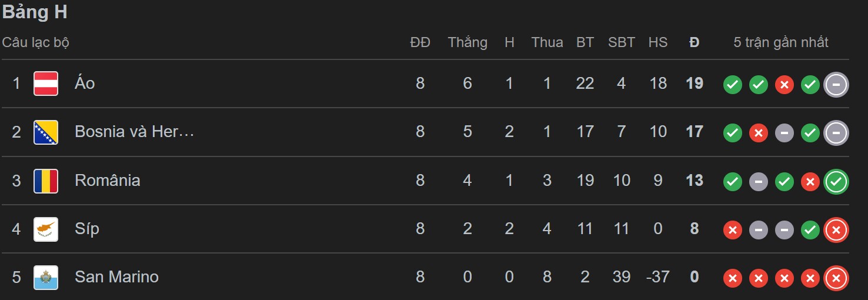Open the San Marino team link

point(116,277)
